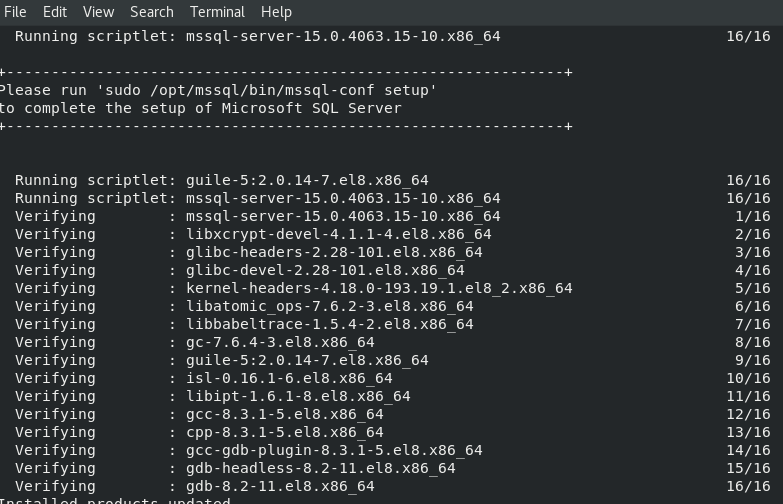This screenshot has height=504, width=783.
Task: Open the Help menu
Action: pyautogui.click(x=276, y=12)
